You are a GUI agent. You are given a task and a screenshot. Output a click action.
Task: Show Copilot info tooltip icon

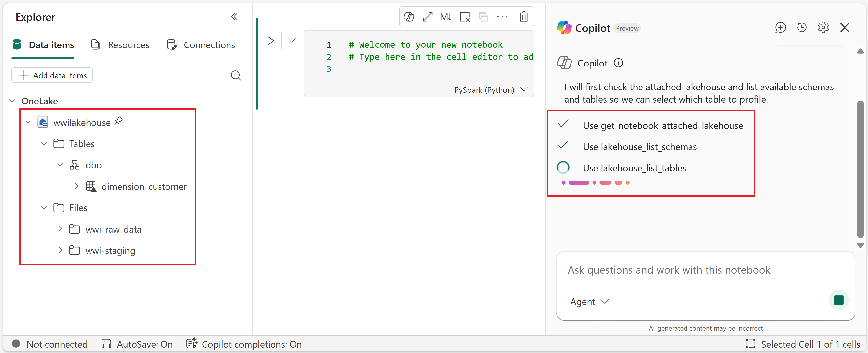[618, 63]
